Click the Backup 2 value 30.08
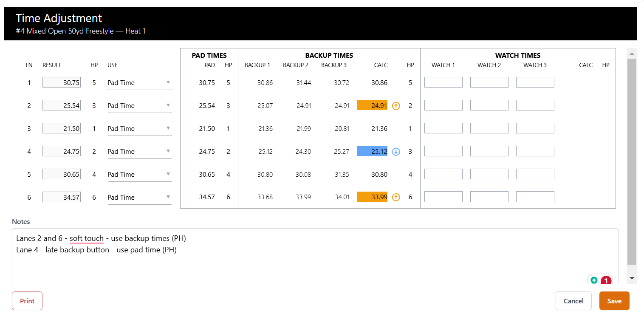 click(x=303, y=175)
